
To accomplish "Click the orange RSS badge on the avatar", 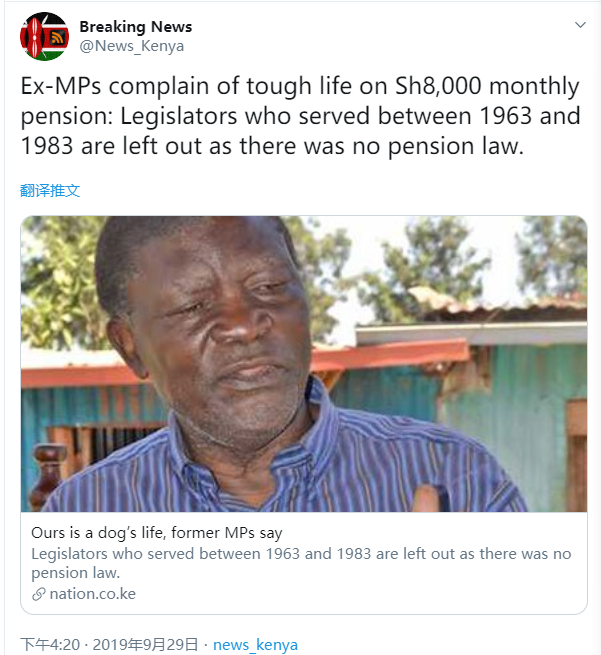I will tap(57, 40).
